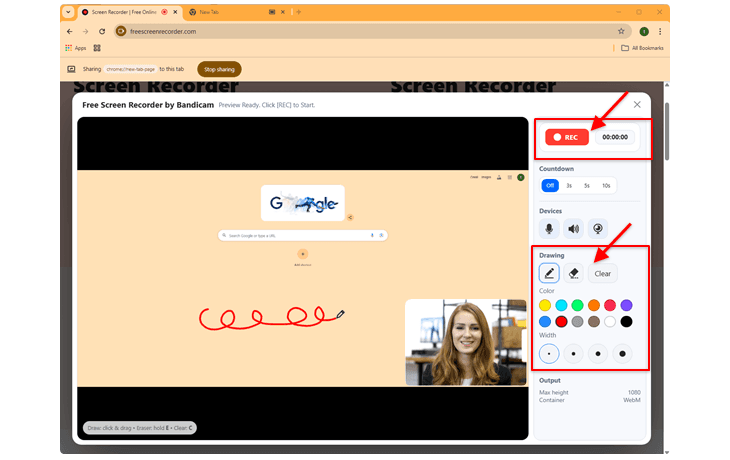Close the New Tab browser tab
The height and width of the screenshot is (460, 730).
point(283,12)
